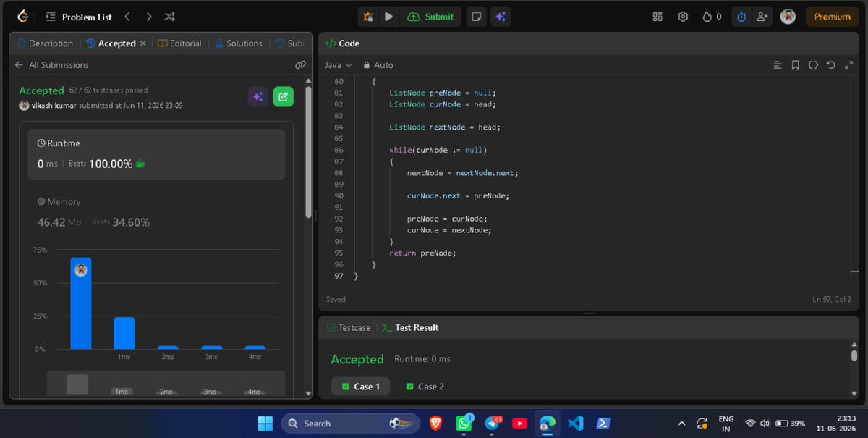Open the invite user icon

pos(762,17)
